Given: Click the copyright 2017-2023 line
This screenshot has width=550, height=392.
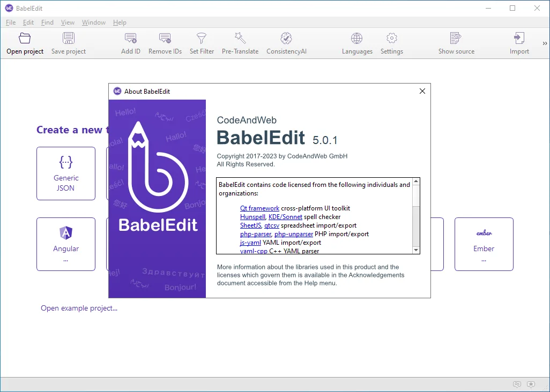Looking at the screenshot, I should click(282, 156).
